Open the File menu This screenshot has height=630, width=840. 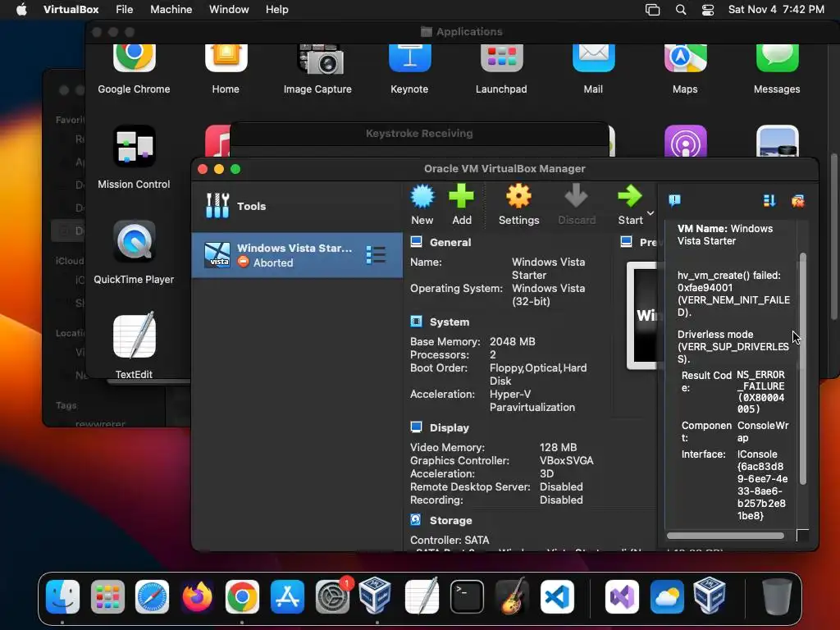pos(125,10)
